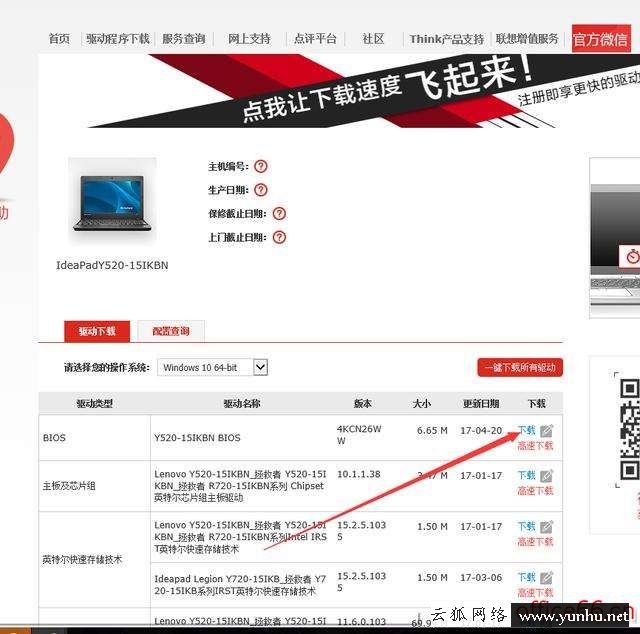Click help icon next to 上门截止日期
640x634 pixels.
click(x=279, y=237)
